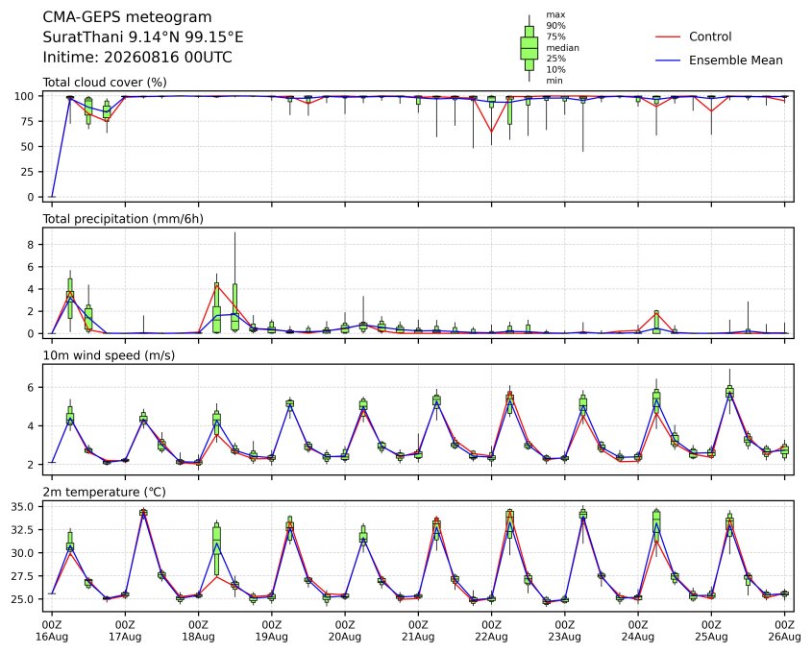Click the "00Z 18Aug" x-axis label
812x653 pixels.
click(198, 630)
